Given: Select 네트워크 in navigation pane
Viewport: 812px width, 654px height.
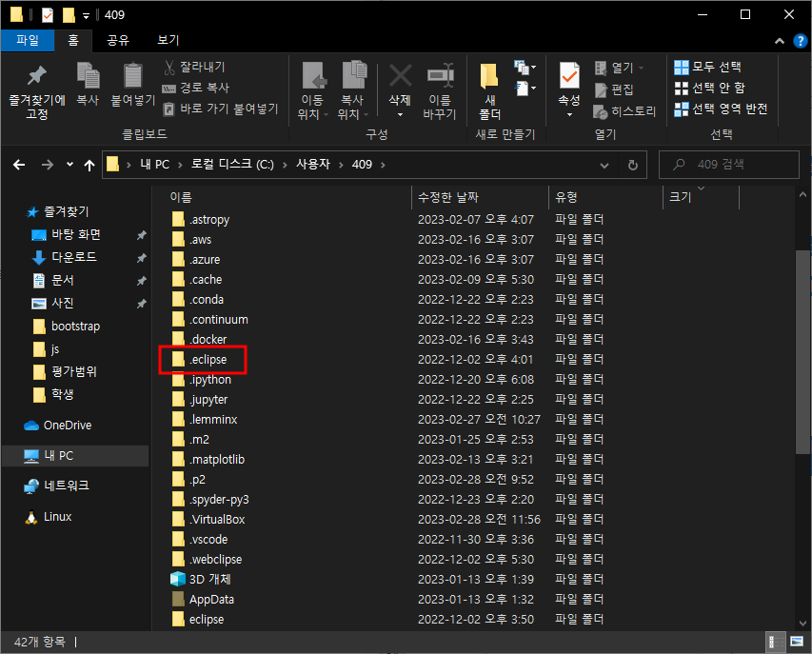Looking at the screenshot, I should pyautogui.click(x=67, y=486).
